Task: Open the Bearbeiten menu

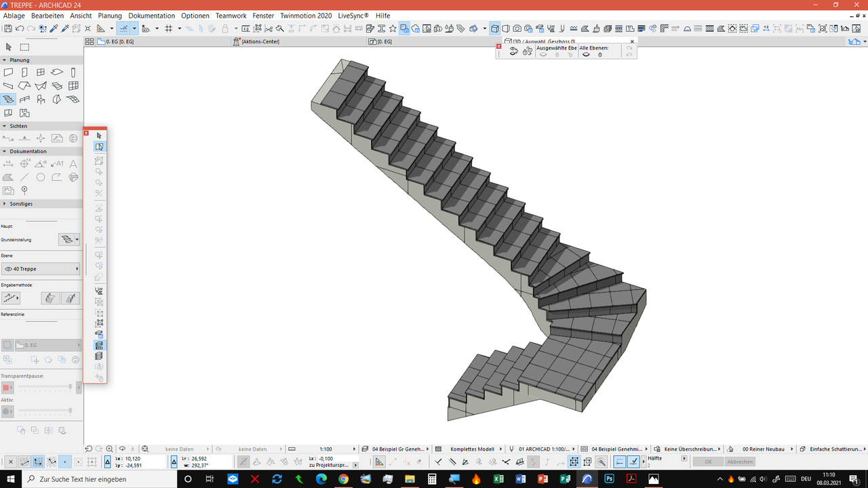Action: click(x=47, y=16)
